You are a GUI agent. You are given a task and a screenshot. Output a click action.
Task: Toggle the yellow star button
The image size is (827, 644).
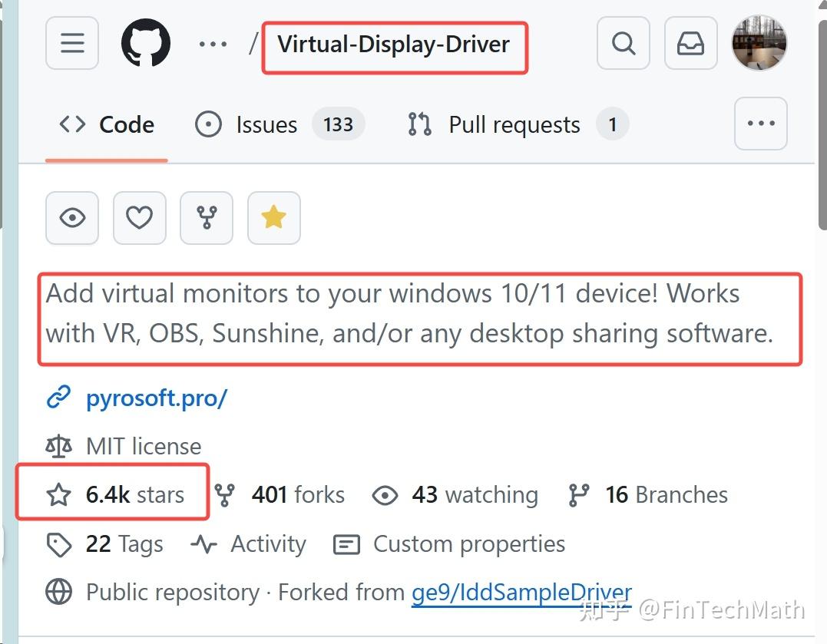pyautogui.click(x=273, y=218)
